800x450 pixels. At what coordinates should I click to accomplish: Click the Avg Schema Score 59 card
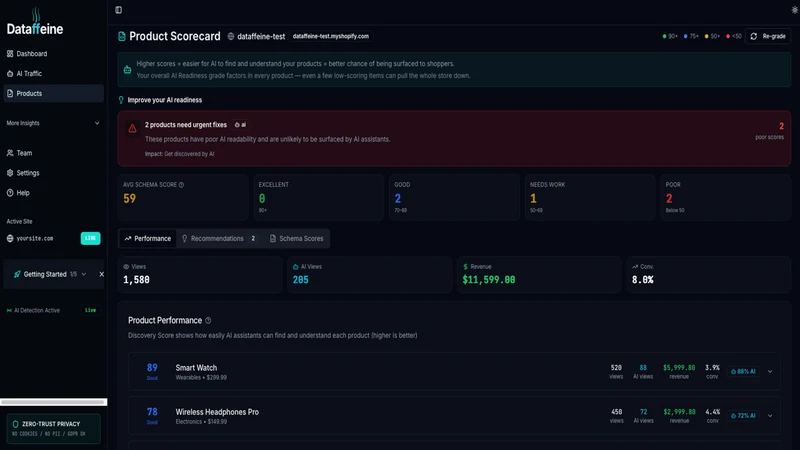[183, 197]
